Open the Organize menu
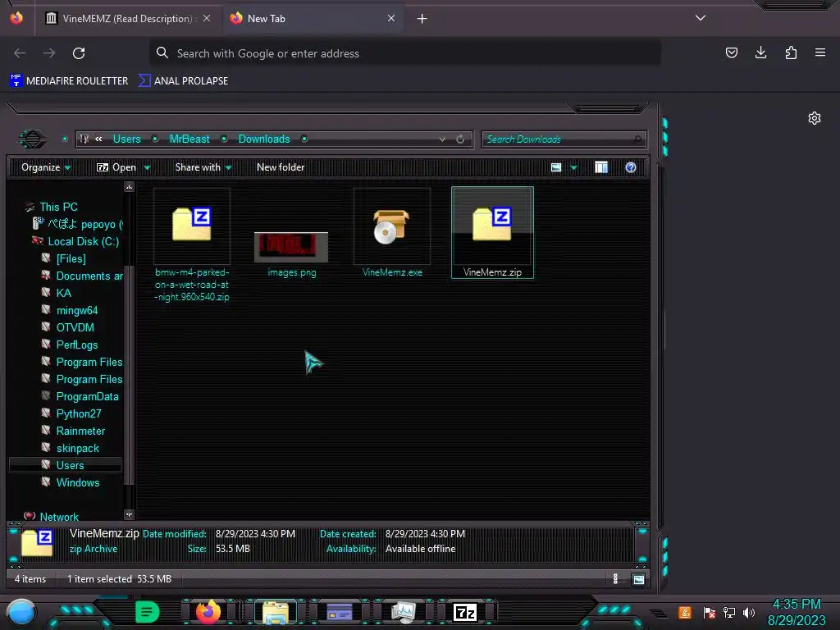 pyautogui.click(x=46, y=167)
